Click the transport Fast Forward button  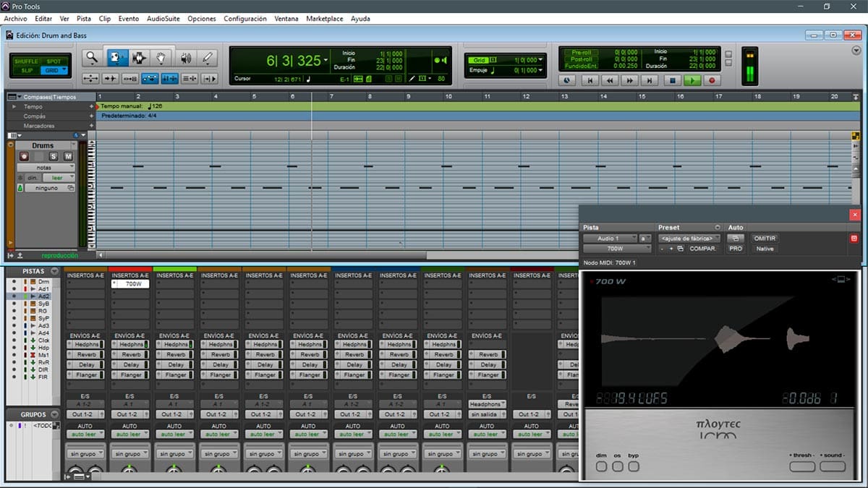(630, 81)
